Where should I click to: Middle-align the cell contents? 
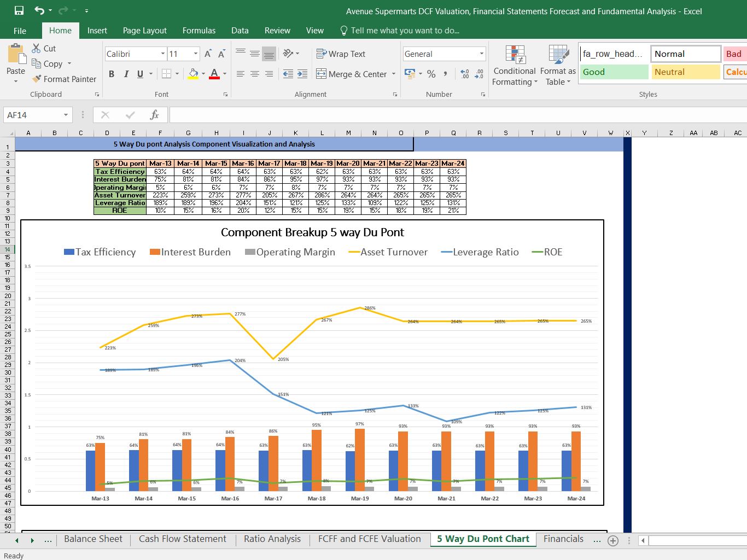(x=255, y=54)
